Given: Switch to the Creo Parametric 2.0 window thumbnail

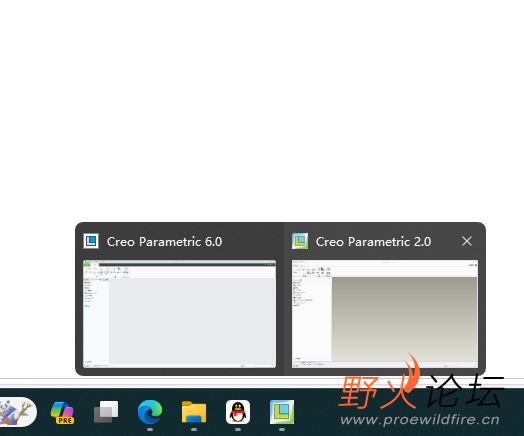Looking at the screenshot, I should 385,314.
